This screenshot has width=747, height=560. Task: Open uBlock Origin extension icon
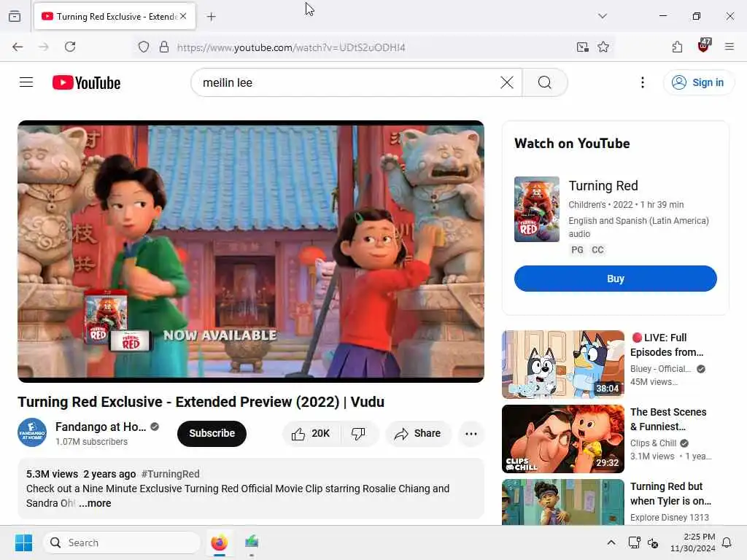point(704,46)
